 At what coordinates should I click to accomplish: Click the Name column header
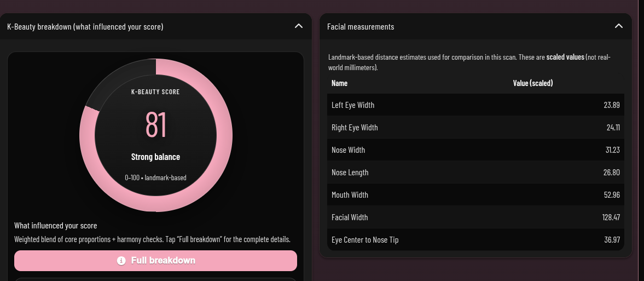tap(340, 83)
